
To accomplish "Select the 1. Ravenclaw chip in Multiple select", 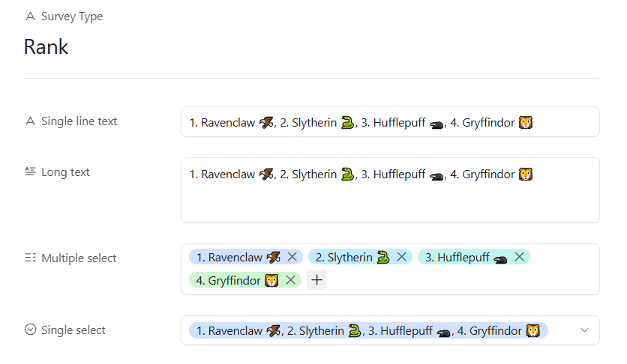I will [245, 257].
